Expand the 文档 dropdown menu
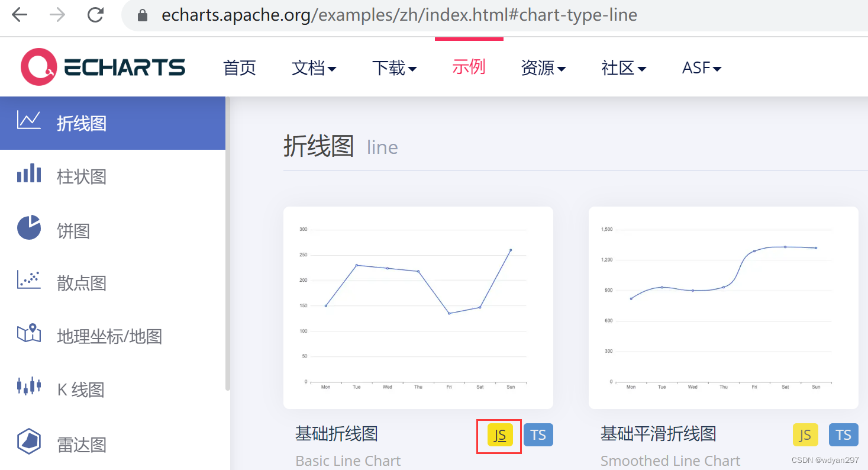 click(x=314, y=68)
